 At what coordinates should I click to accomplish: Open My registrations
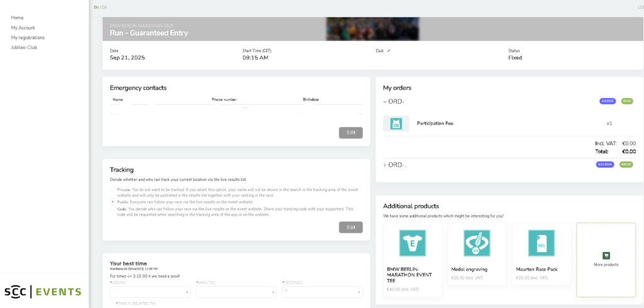[28, 38]
